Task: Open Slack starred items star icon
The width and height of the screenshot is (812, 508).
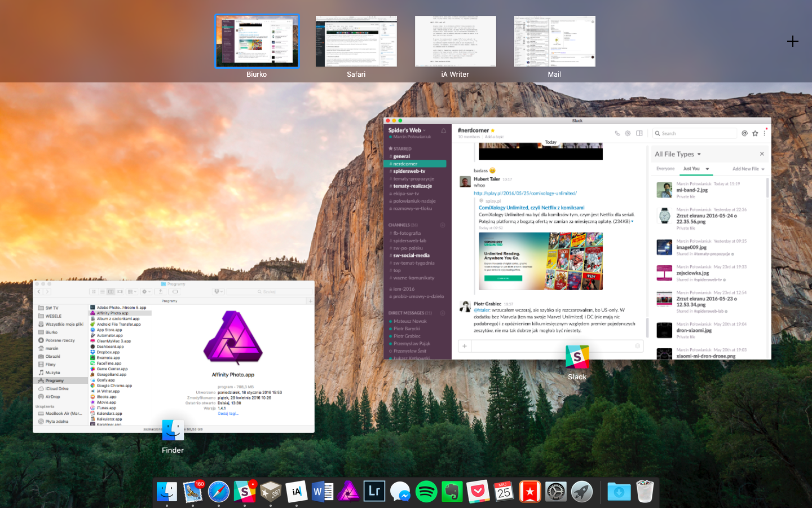Action: pyautogui.click(x=755, y=133)
